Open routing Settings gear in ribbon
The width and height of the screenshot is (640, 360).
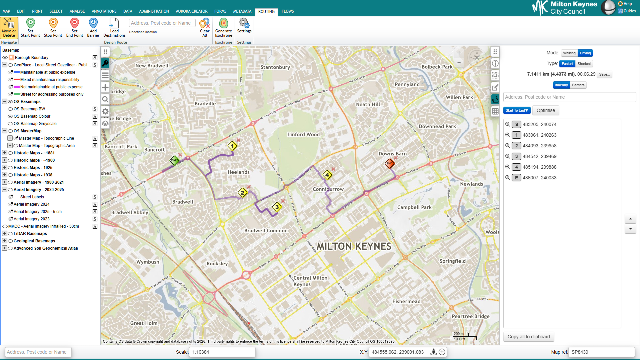click(244, 23)
